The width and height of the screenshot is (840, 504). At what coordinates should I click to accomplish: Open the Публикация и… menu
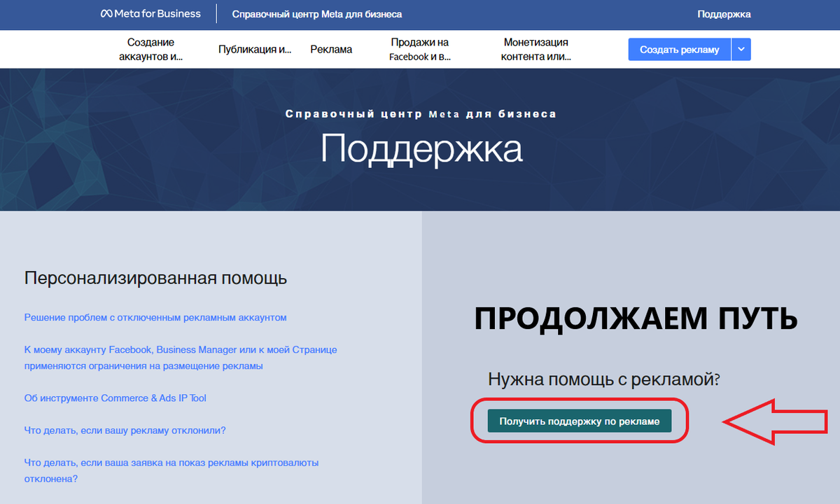click(255, 50)
